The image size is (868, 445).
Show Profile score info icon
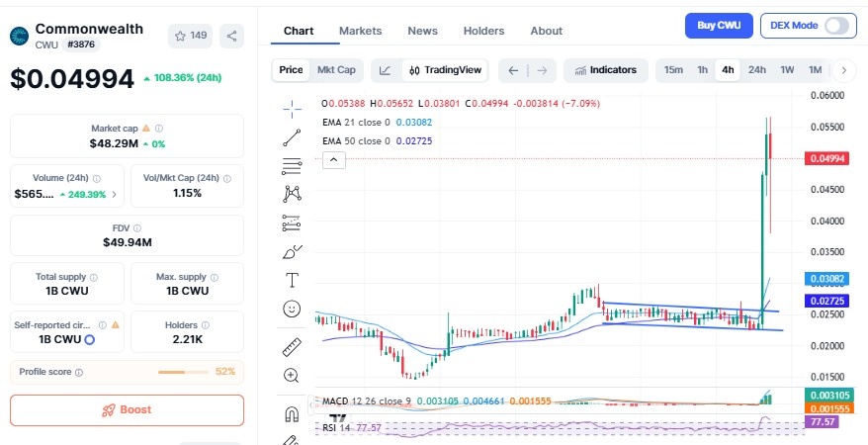coord(79,373)
